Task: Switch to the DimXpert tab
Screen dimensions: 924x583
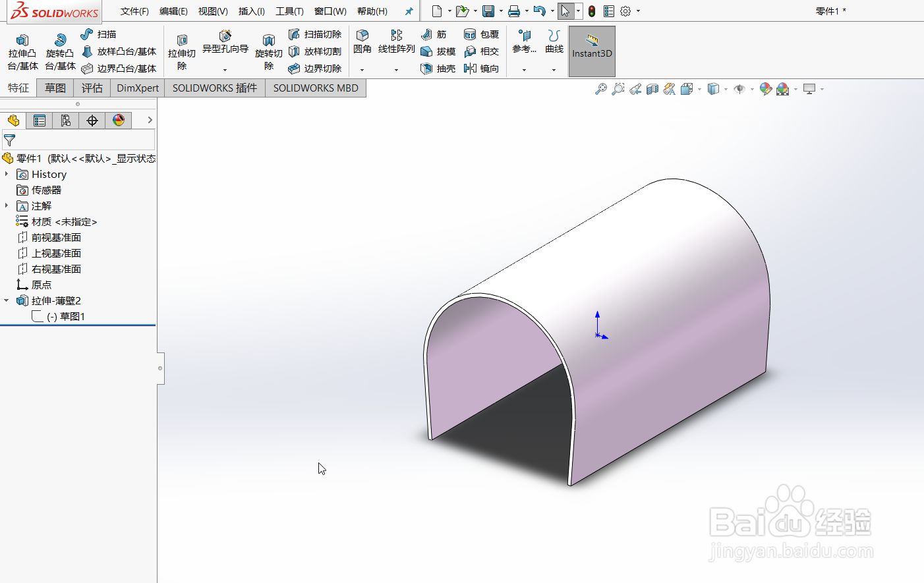Action: [138, 88]
